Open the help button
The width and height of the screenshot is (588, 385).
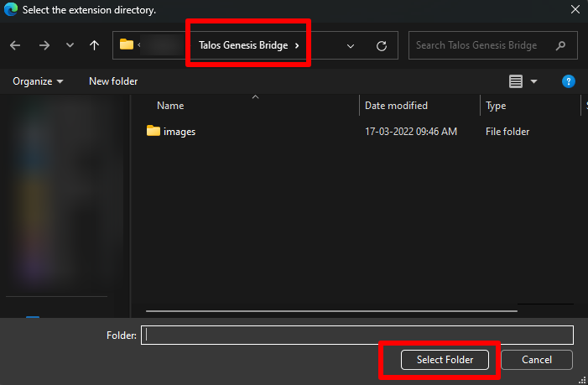[569, 81]
